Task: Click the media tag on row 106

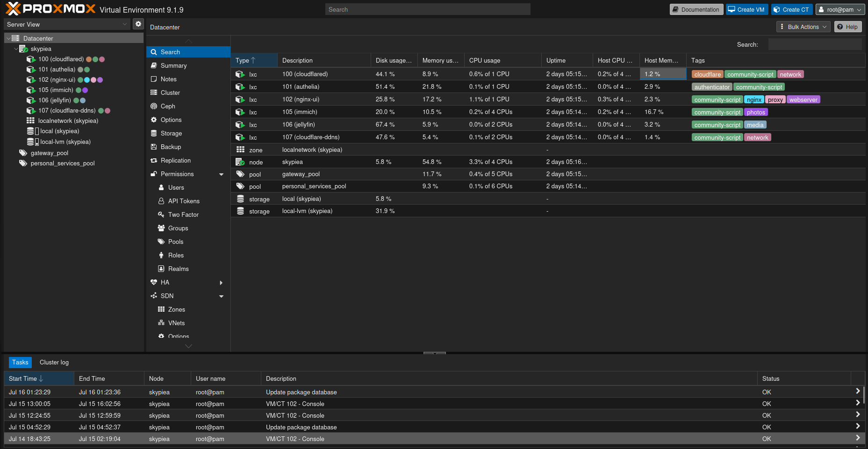Action: (x=755, y=125)
